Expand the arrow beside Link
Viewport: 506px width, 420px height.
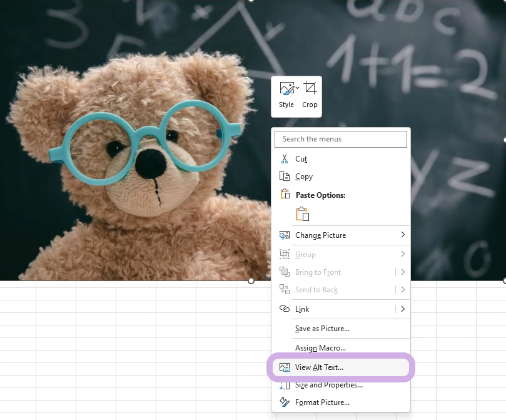pyautogui.click(x=402, y=309)
